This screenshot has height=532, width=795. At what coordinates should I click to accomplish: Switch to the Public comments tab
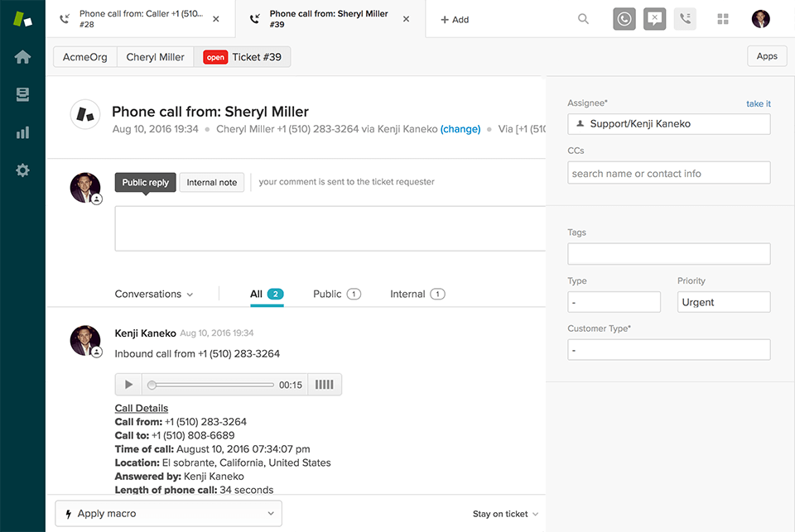point(336,295)
